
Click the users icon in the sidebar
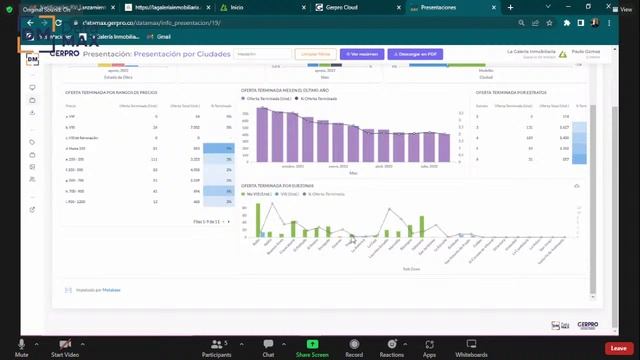pyautogui.click(x=32, y=179)
